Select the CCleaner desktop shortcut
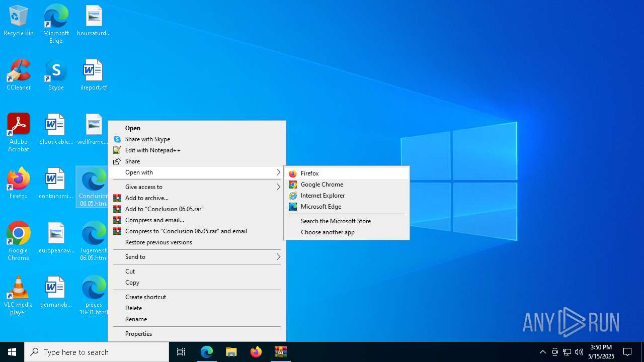The image size is (644, 362). [x=19, y=75]
